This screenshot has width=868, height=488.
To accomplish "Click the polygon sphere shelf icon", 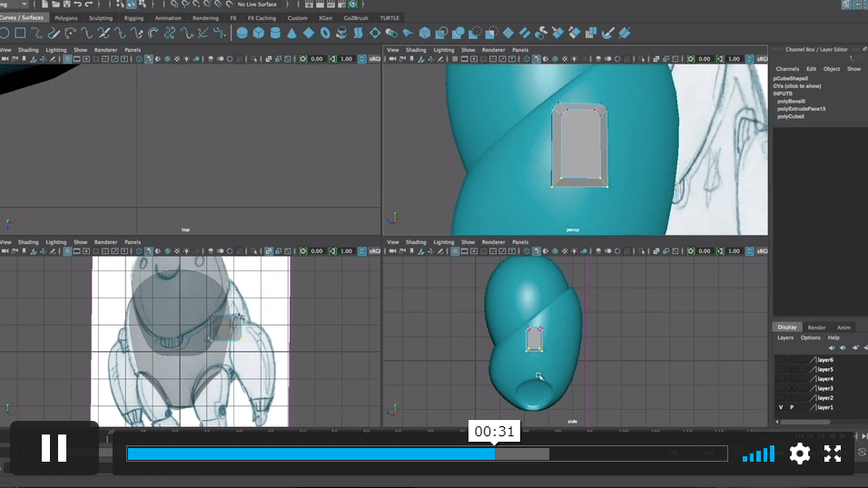I will pos(242,34).
